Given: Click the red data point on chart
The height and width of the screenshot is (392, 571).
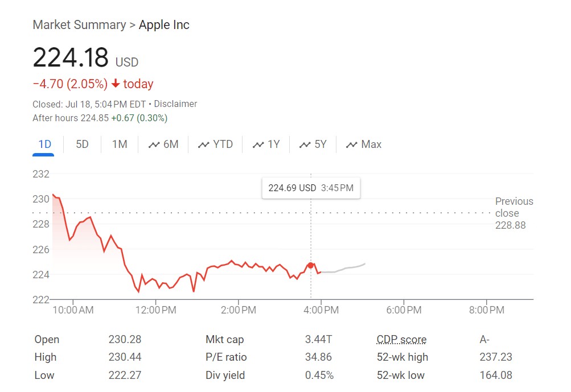Looking at the screenshot, I should pyautogui.click(x=311, y=265).
